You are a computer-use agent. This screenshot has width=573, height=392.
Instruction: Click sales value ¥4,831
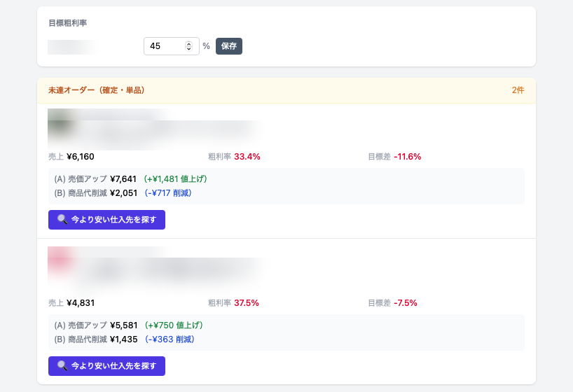tap(81, 303)
